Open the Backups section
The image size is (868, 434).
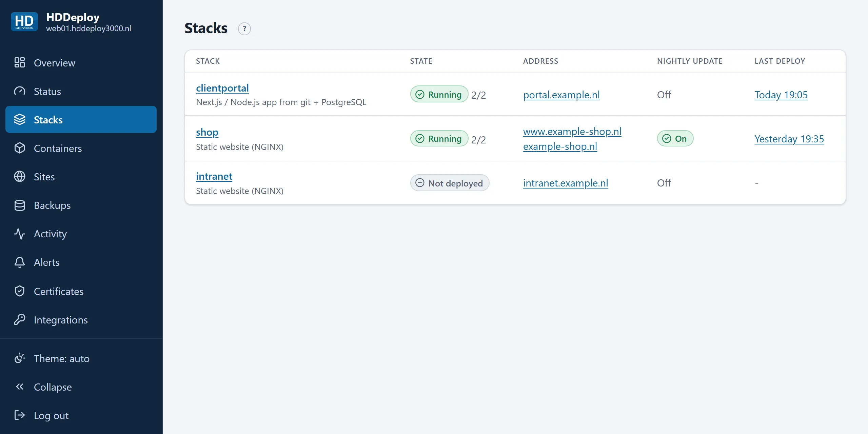81,205
